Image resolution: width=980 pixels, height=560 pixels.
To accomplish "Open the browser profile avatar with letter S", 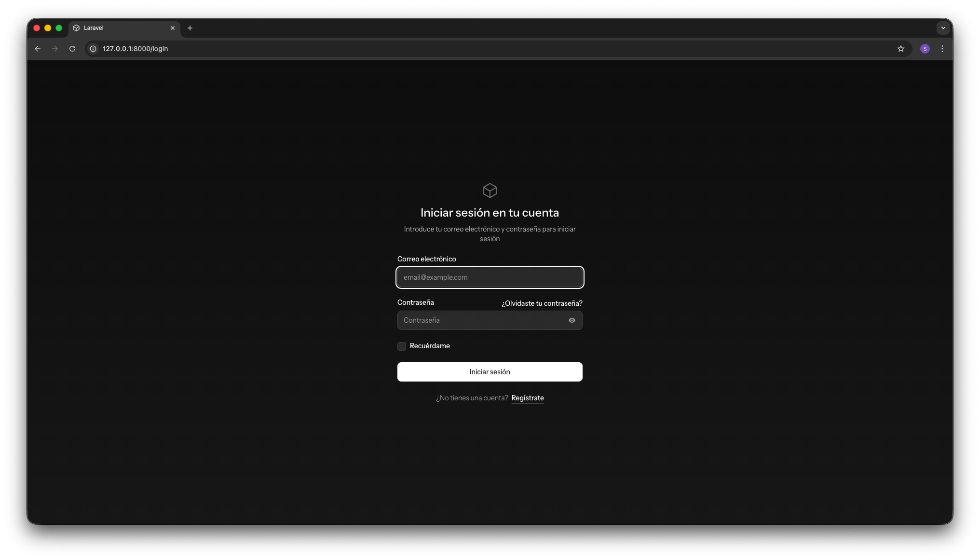I will (x=925, y=49).
